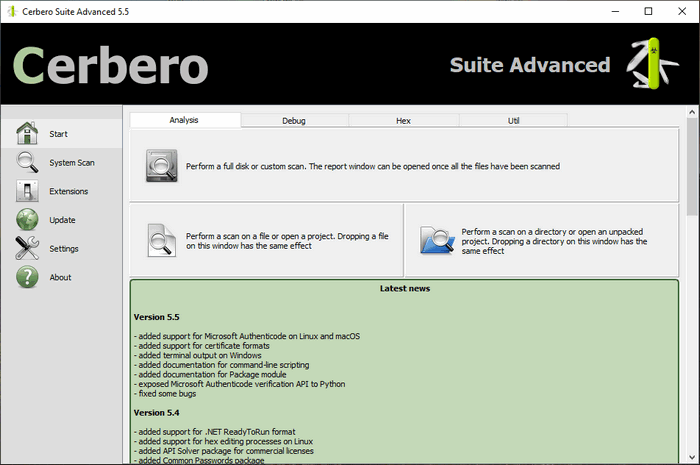
Task: Select Extensions label in sidebar
Action: coord(69,191)
